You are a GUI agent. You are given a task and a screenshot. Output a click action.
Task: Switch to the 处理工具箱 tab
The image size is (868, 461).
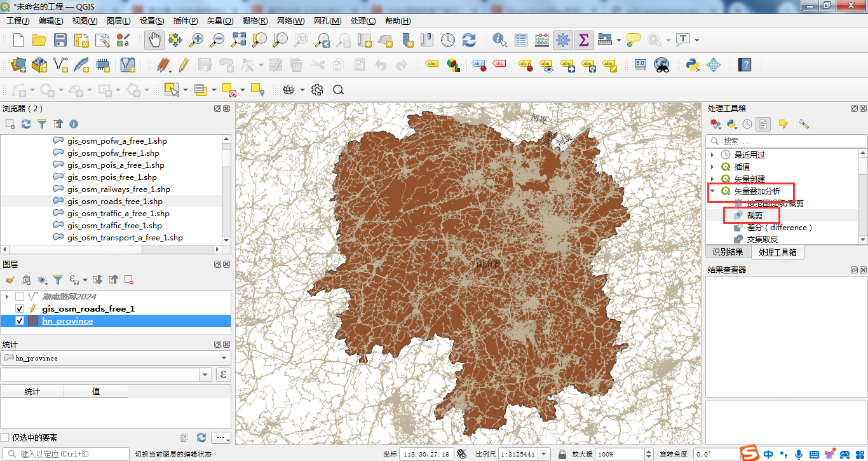click(777, 252)
